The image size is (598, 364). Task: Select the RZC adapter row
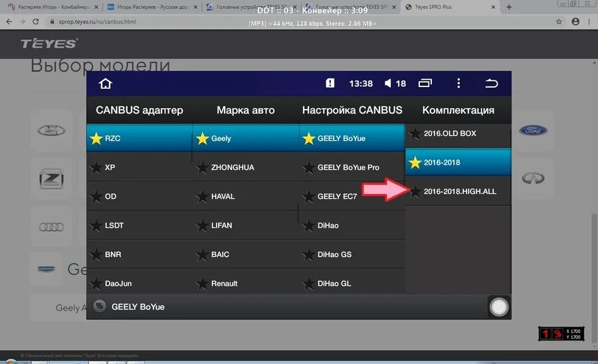[x=140, y=138]
